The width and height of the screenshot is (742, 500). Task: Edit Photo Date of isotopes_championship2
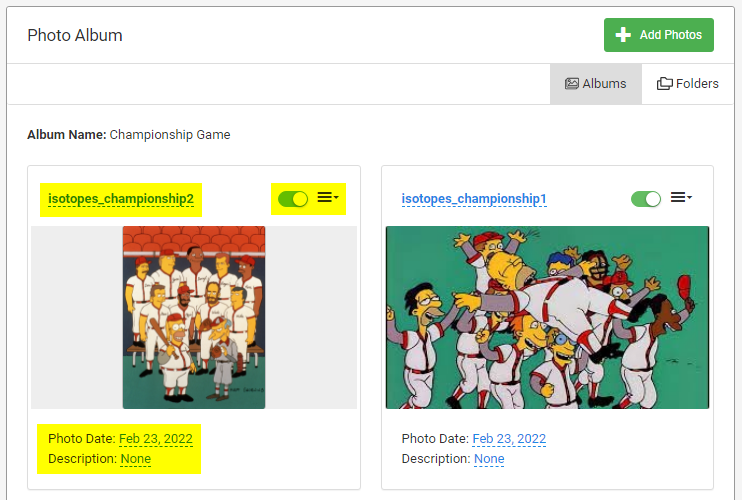[156, 439]
